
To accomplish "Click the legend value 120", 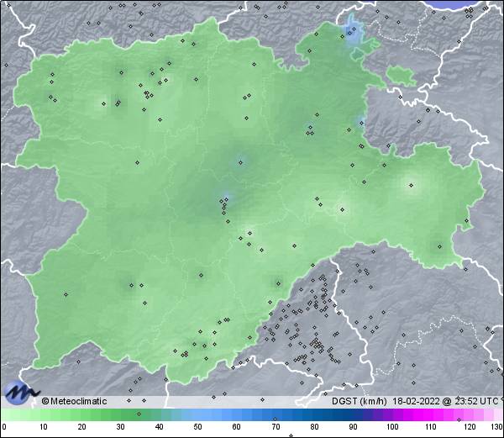I will coord(470,427).
